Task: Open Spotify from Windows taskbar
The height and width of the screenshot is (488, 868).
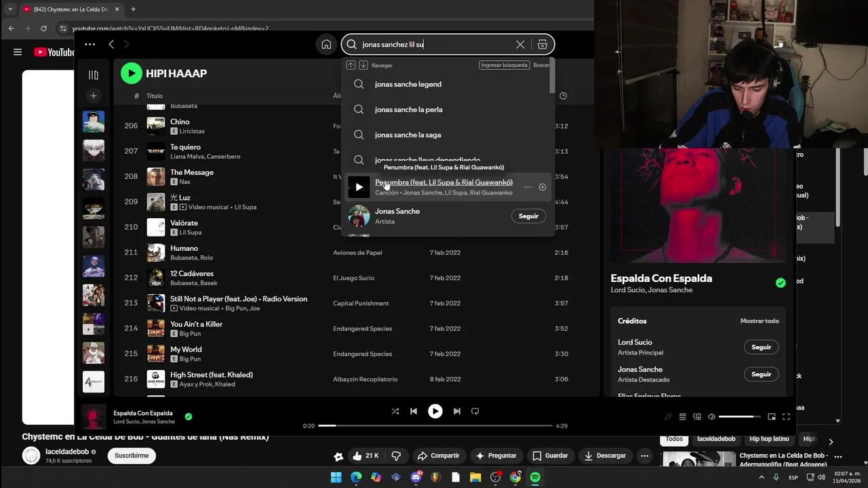Action: point(535,477)
